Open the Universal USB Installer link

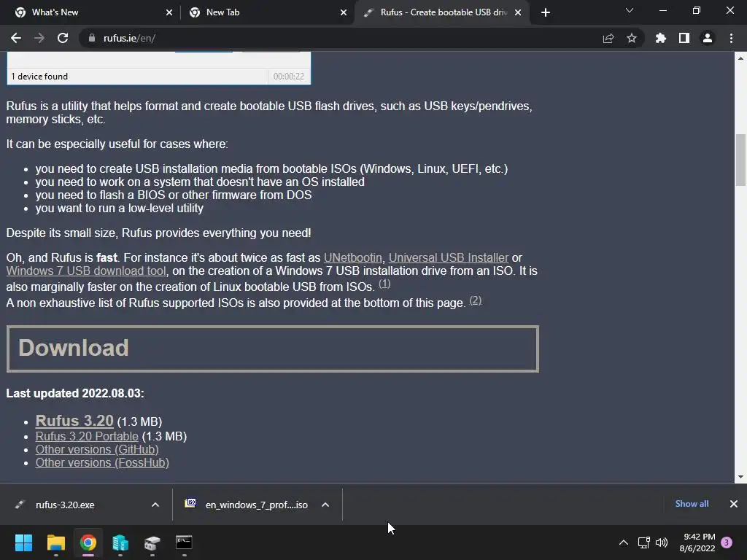click(x=449, y=257)
